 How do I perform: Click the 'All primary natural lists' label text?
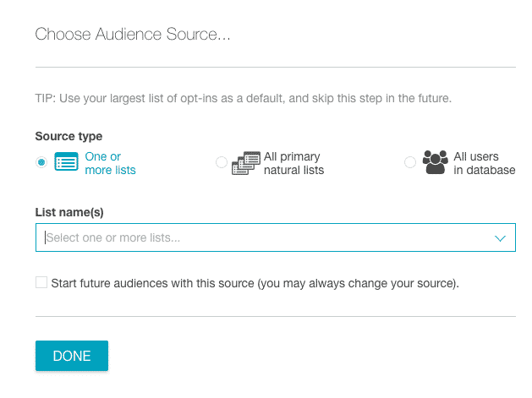(x=293, y=163)
